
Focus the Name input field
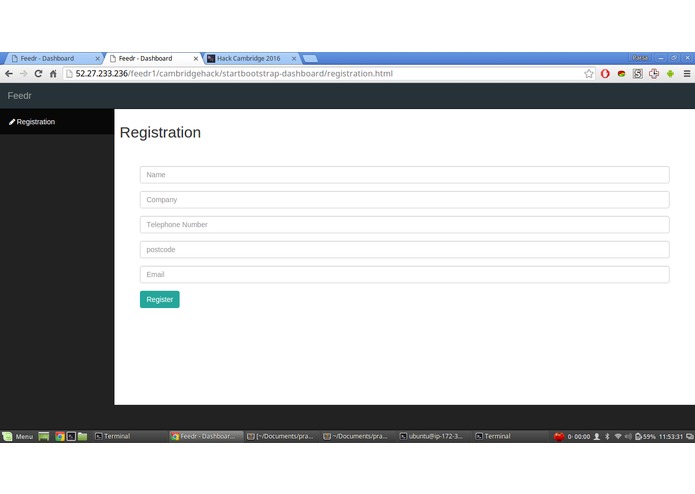point(405,175)
